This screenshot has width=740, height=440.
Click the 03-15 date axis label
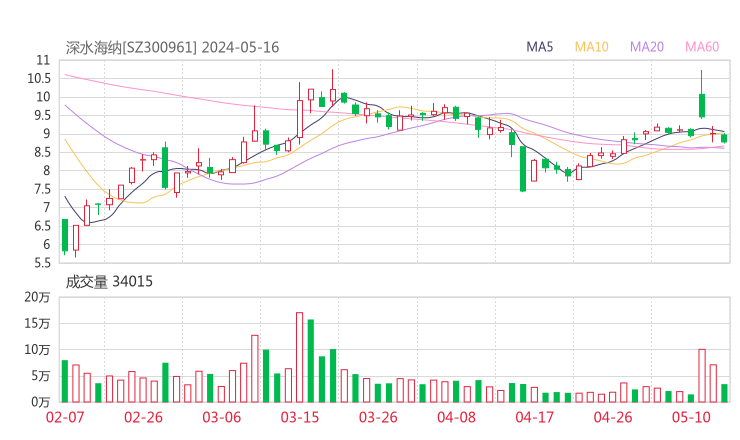[x=300, y=417]
